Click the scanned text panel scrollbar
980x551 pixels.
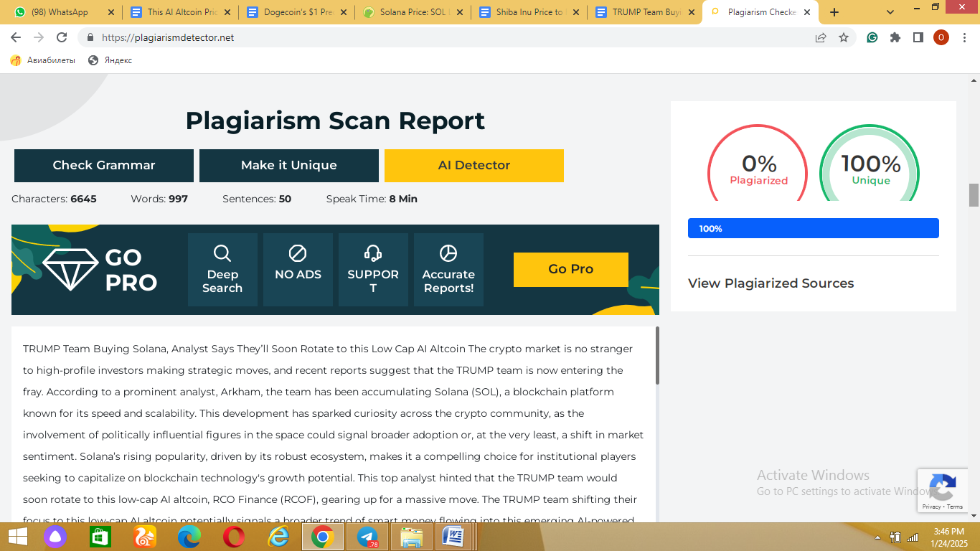pyautogui.click(x=657, y=356)
